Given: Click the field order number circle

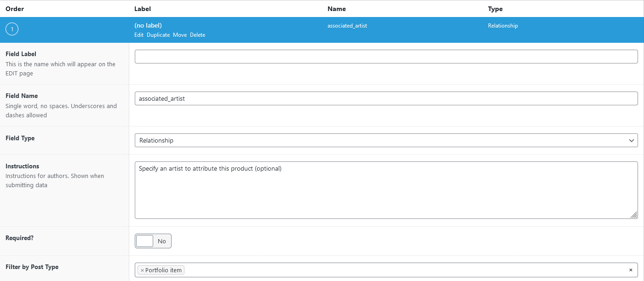Looking at the screenshot, I should pyautogui.click(x=11, y=29).
